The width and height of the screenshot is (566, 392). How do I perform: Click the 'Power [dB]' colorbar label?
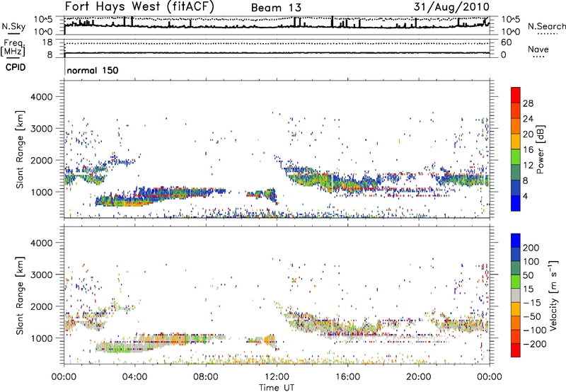[x=540, y=149]
